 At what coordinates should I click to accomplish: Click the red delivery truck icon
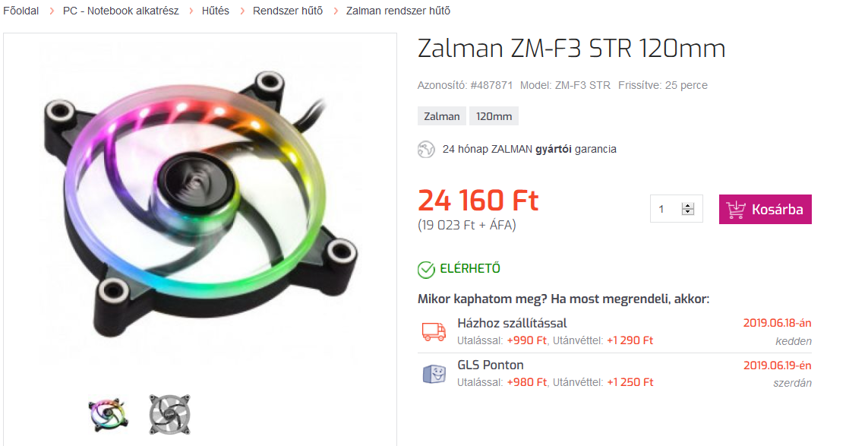tap(434, 331)
